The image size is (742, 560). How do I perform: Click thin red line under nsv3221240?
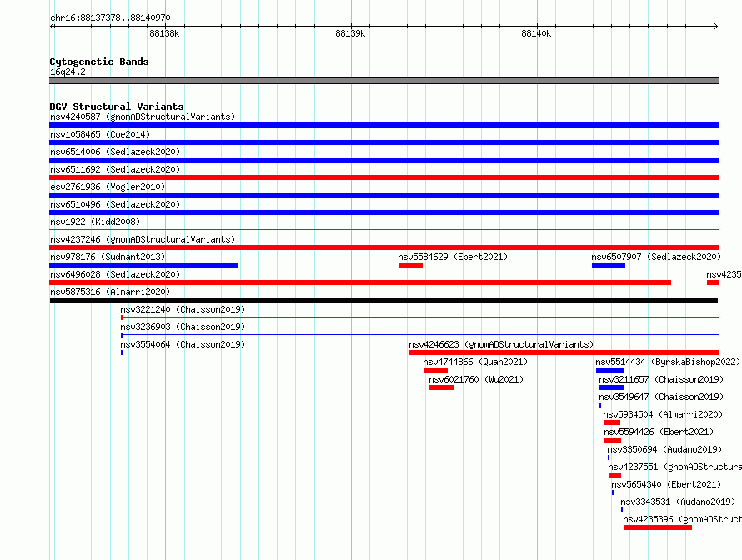pos(419,317)
